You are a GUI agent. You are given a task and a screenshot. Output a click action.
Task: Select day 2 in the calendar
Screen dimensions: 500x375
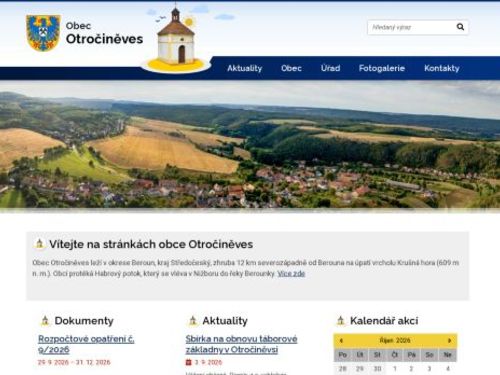click(x=411, y=369)
